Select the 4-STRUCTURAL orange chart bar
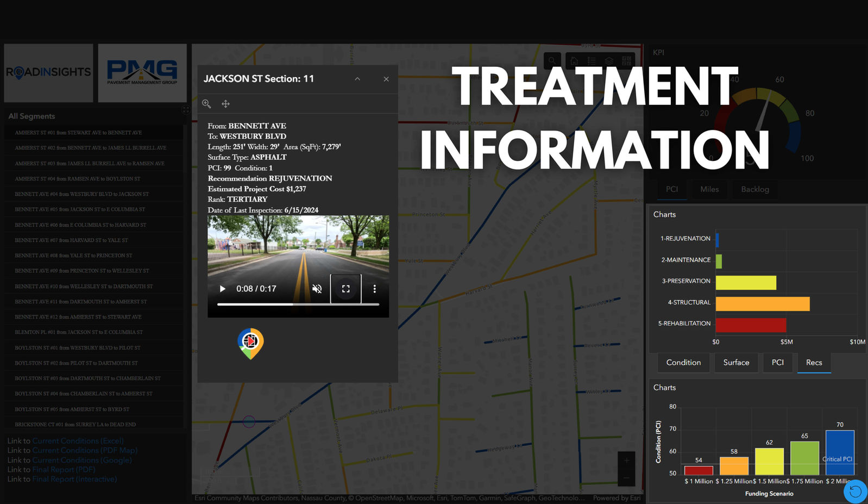 pos(763,304)
